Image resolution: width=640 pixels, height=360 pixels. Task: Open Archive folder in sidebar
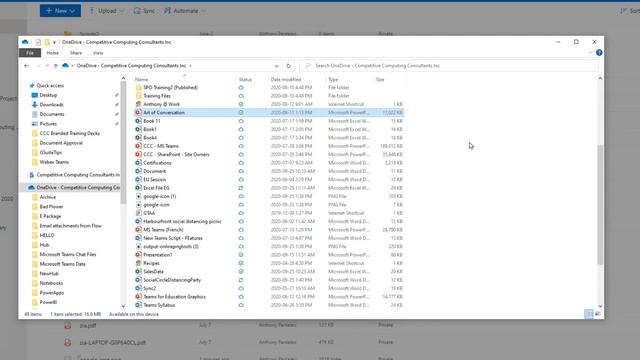coord(47,197)
